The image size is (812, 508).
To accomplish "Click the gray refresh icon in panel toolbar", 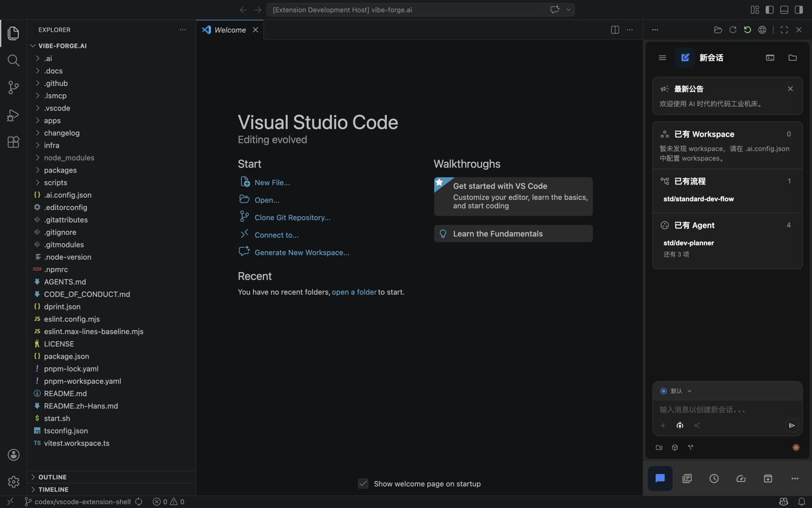I will pos(733,30).
